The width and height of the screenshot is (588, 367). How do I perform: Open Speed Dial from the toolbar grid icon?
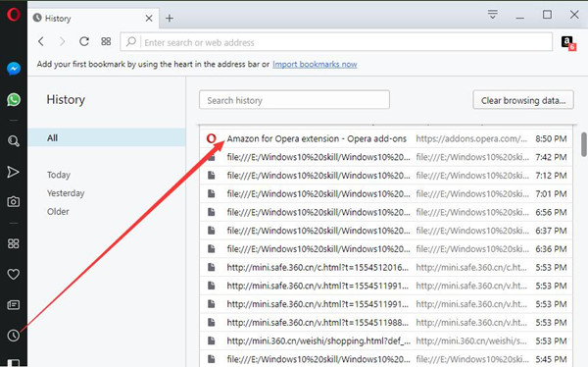(x=106, y=41)
